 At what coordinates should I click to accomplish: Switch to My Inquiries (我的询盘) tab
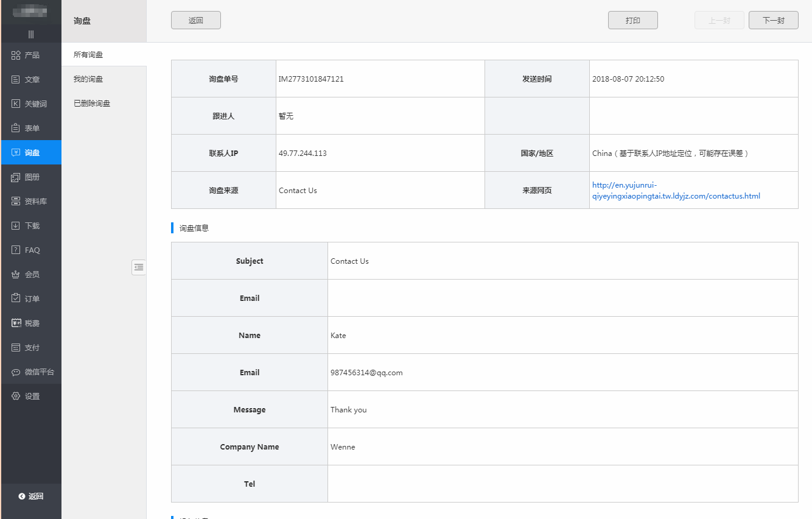(88, 79)
